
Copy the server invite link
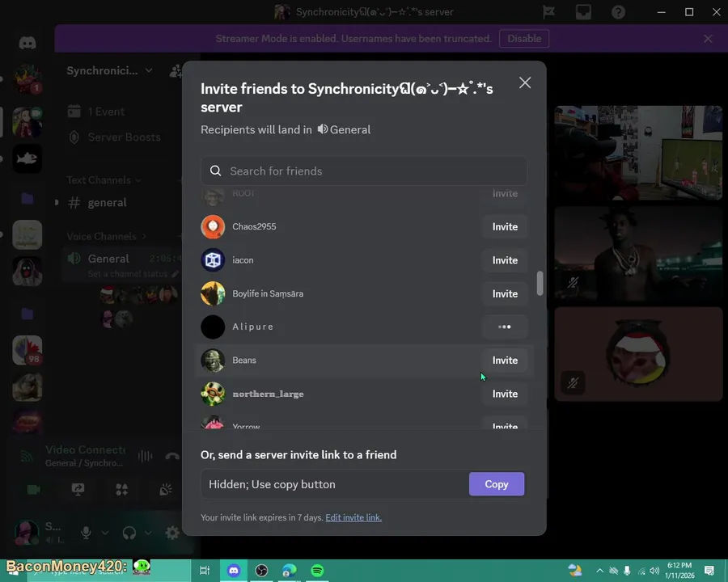click(x=497, y=484)
